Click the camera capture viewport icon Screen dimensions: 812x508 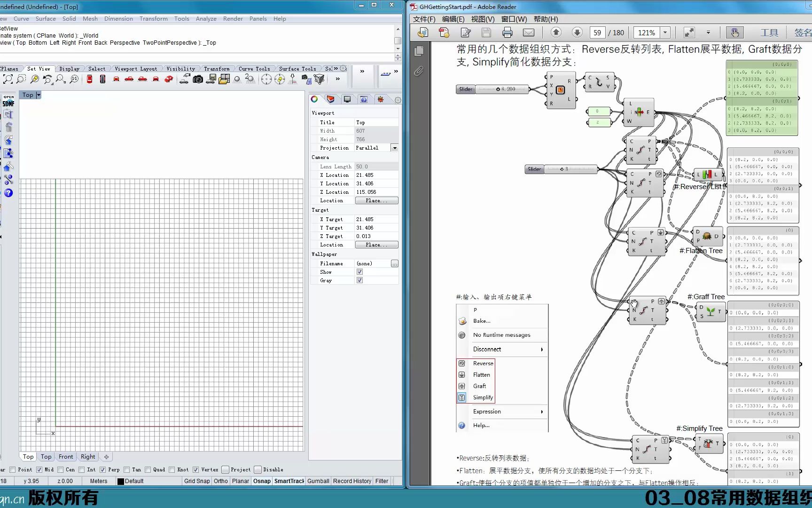coord(198,79)
